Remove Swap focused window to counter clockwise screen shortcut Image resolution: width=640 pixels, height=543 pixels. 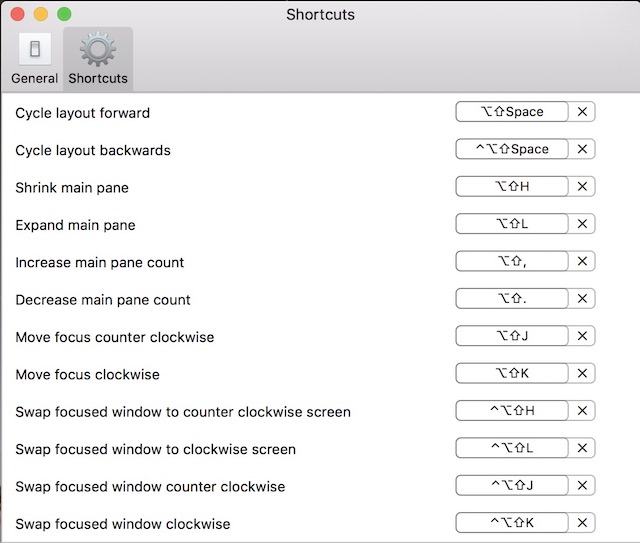pos(582,411)
